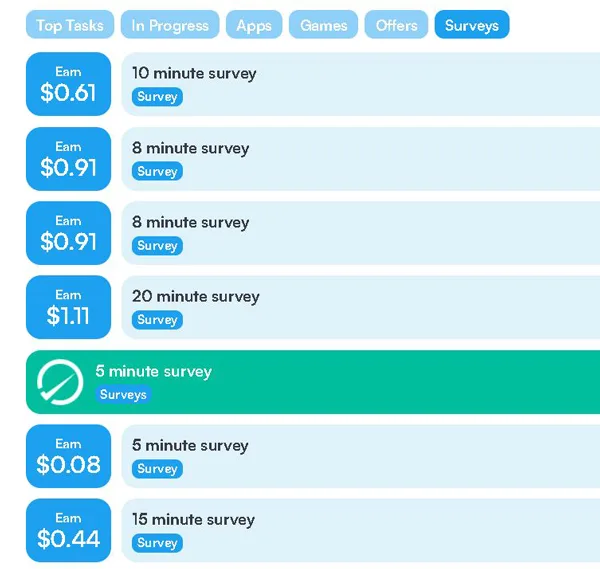Click the checkmark icon on completed survey
600x569 pixels.
pyautogui.click(x=59, y=382)
